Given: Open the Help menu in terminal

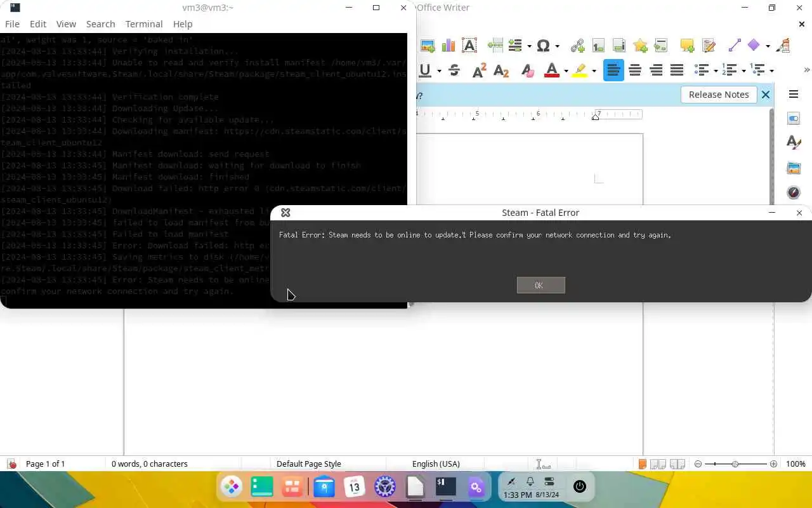Looking at the screenshot, I should coord(183,24).
